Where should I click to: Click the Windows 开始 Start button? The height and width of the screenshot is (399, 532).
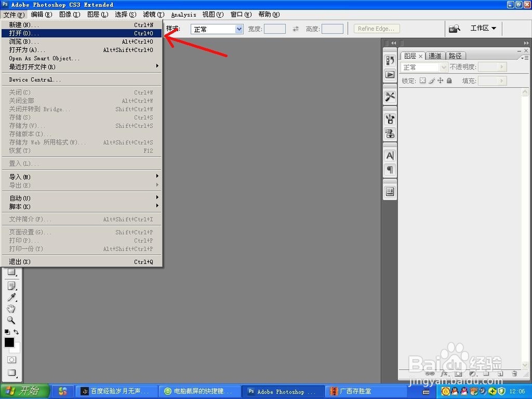(24, 391)
